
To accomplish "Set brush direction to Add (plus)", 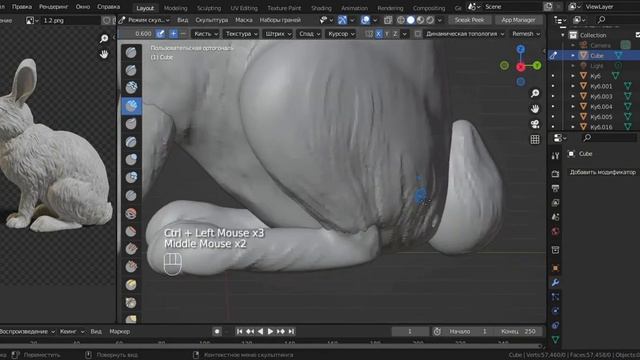I will pyautogui.click(x=173, y=34).
